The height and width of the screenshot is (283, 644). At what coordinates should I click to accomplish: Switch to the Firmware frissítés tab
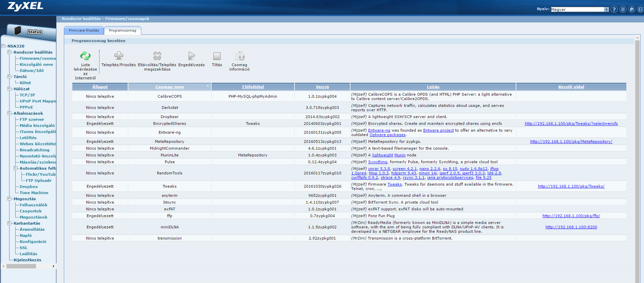[84, 30]
